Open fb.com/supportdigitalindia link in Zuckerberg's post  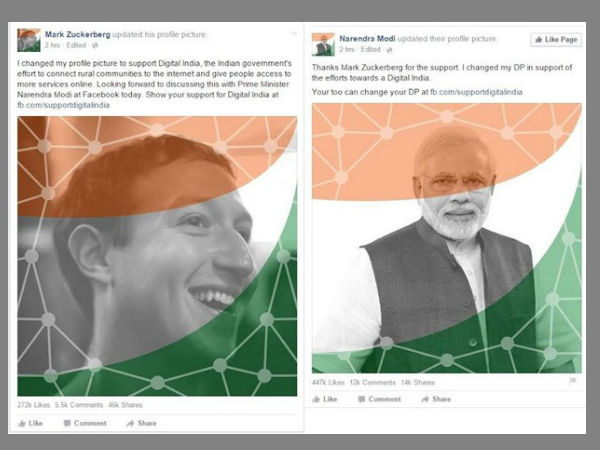click(64, 105)
